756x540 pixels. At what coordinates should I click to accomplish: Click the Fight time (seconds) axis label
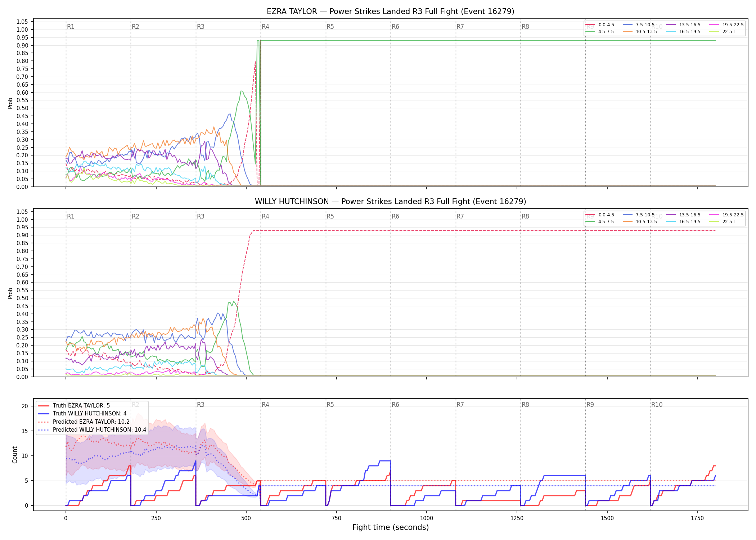[x=391, y=527]
